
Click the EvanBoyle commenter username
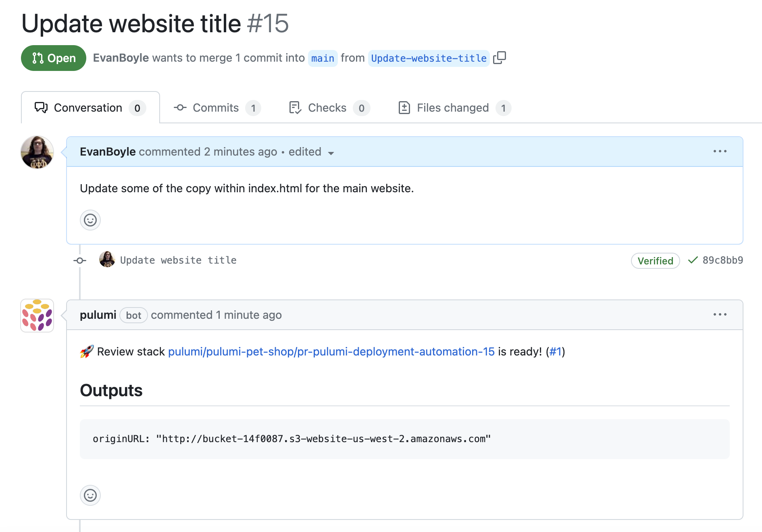coord(107,152)
